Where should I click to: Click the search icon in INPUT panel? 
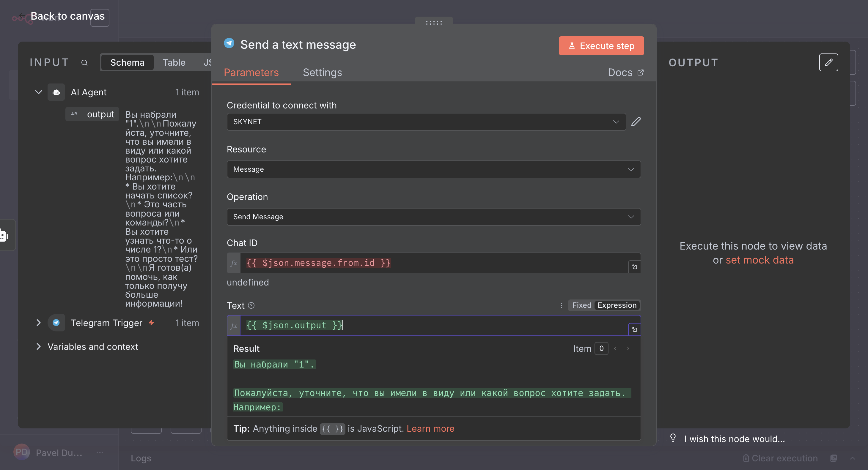point(84,63)
